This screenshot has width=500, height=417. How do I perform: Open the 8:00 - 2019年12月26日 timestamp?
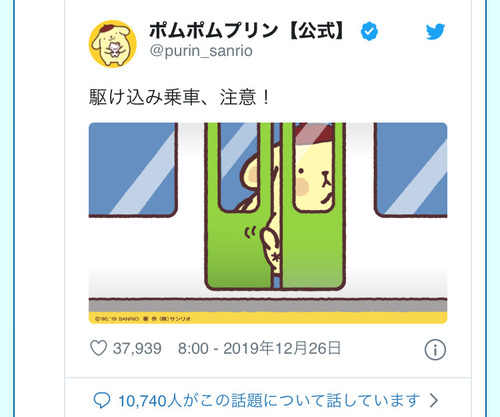tap(259, 348)
